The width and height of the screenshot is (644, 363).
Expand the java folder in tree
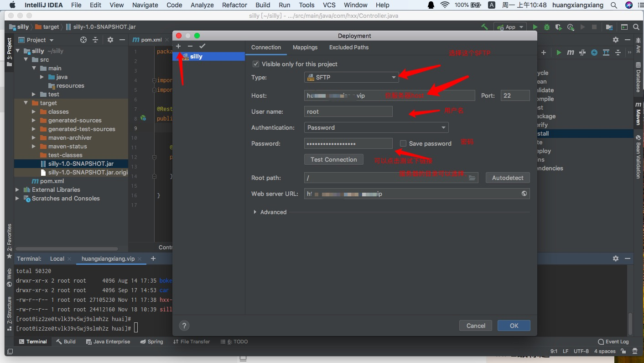42,77
